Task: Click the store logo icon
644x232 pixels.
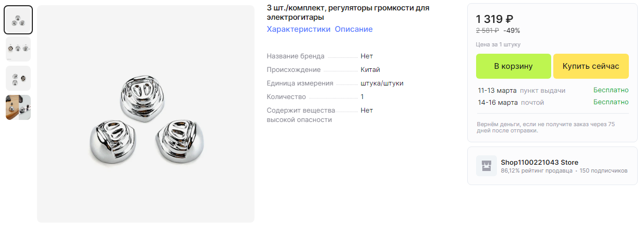Action: tap(487, 166)
